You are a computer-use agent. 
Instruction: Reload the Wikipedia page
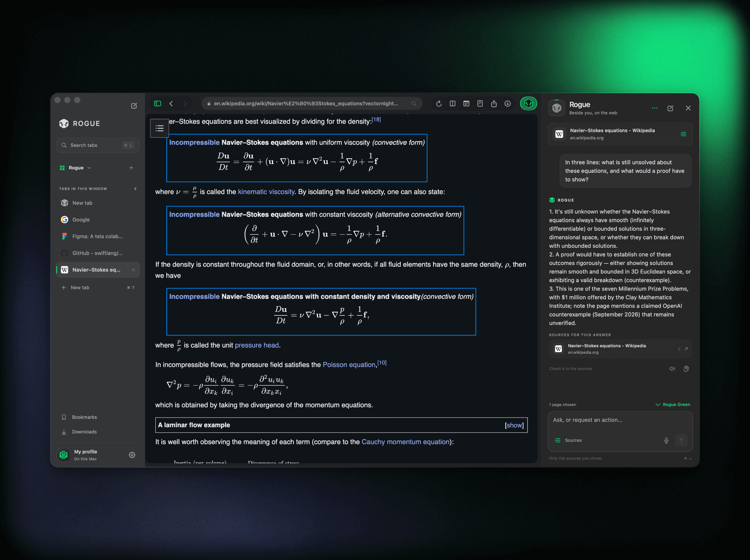pos(439,104)
